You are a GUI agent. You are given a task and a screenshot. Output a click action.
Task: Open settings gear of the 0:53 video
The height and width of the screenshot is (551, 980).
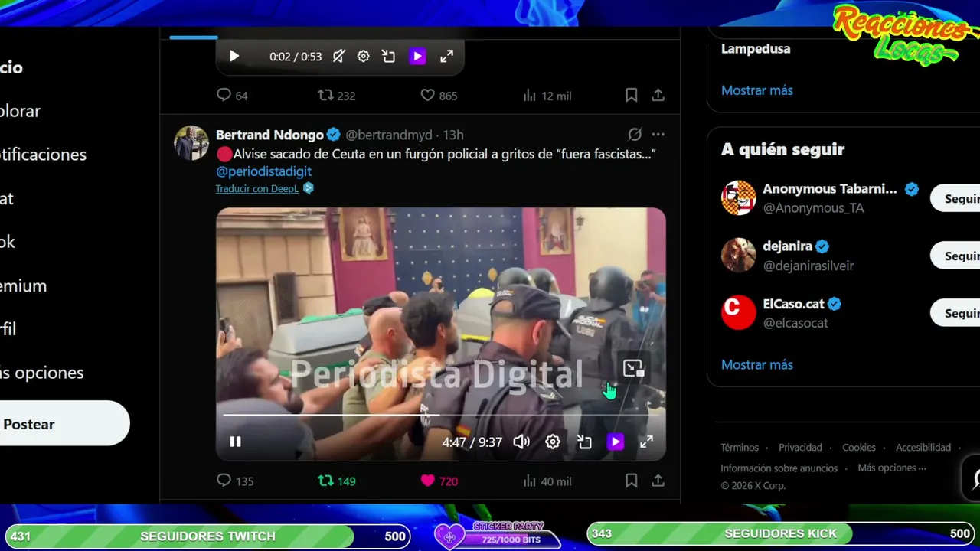click(364, 56)
